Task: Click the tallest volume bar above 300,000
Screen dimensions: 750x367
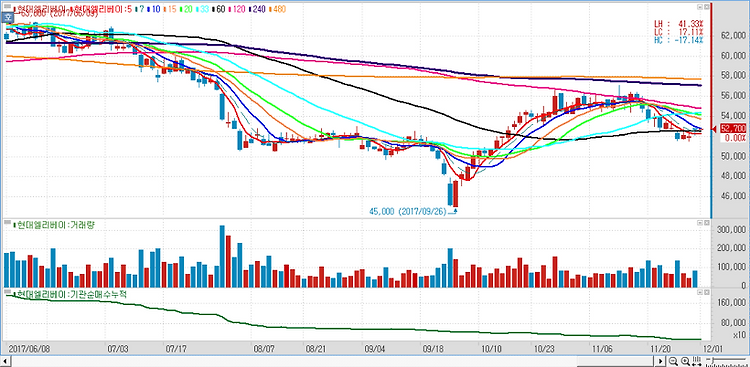Action: point(222,256)
